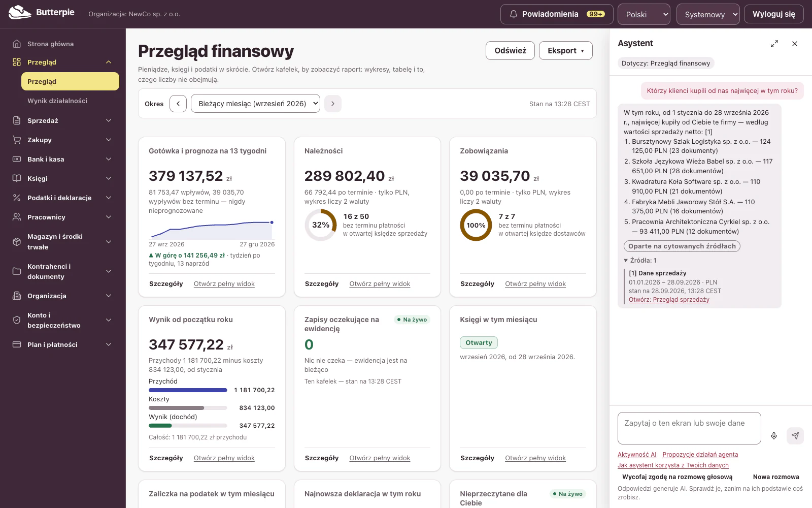Send the assistant message with paper plane icon
The width and height of the screenshot is (812, 508).
click(x=795, y=436)
